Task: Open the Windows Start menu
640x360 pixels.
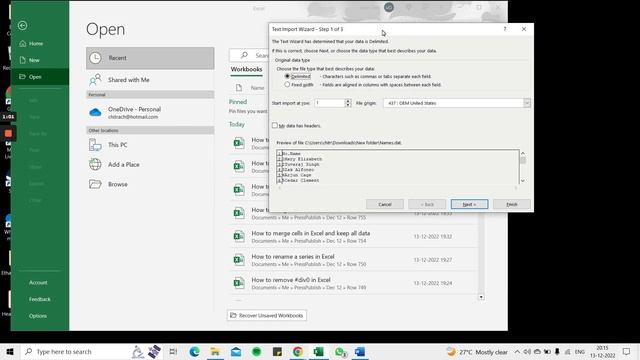Action: pos(10,352)
